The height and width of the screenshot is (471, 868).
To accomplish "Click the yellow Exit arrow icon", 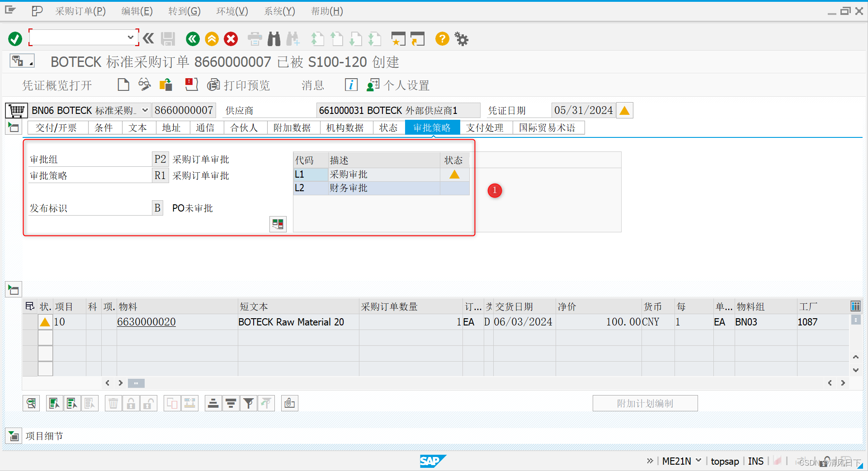I will tap(212, 39).
